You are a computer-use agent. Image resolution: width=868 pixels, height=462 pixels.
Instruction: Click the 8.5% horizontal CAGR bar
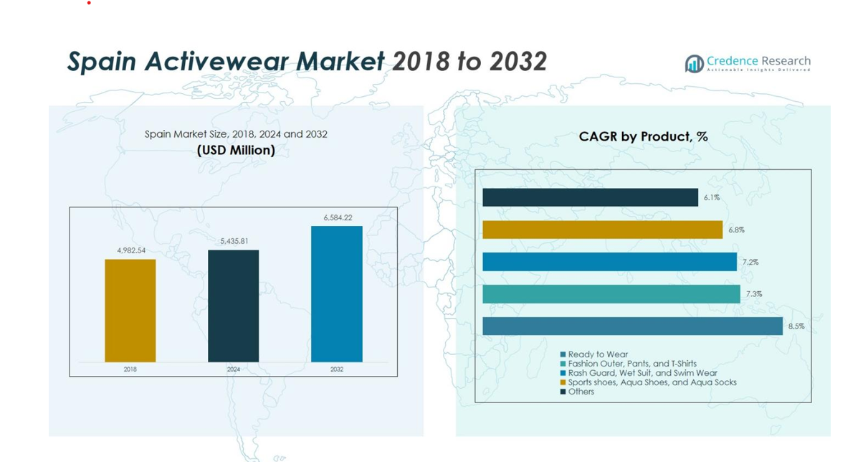coord(632,326)
